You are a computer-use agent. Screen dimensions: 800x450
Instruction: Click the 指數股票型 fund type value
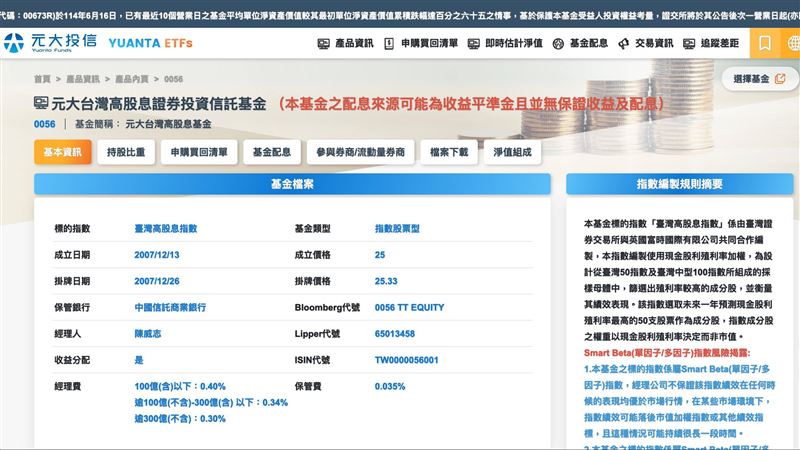pyautogui.click(x=397, y=229)
